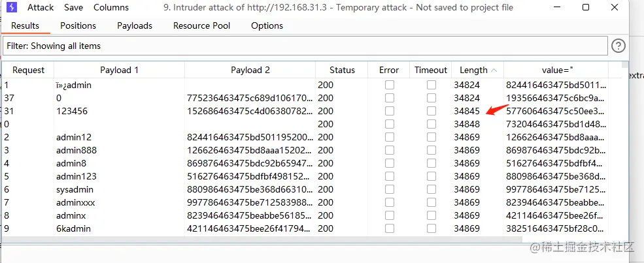Image resolution: width=644 pixels, height=263 pixels.
Task: Switch to the Payloads tab
Action: (135, 26)
